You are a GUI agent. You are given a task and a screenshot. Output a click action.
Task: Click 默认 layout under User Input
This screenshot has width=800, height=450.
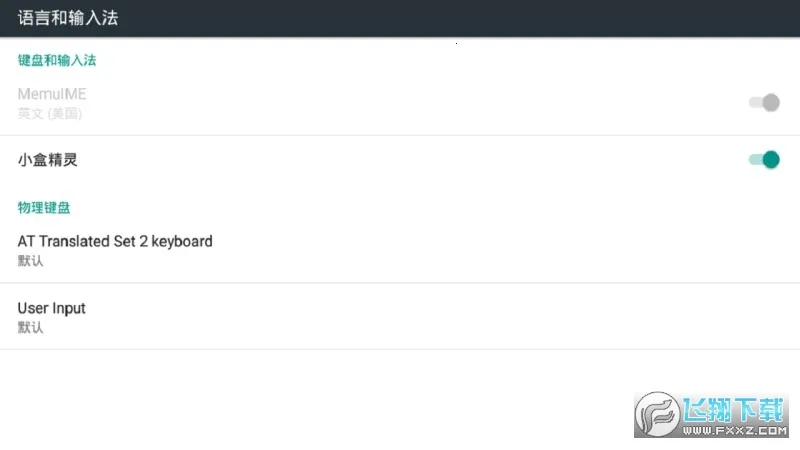[31, 327]
